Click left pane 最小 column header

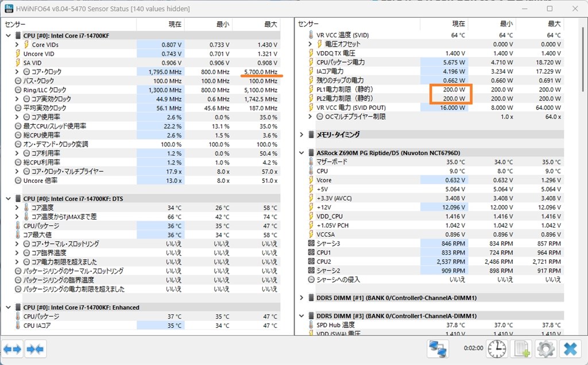pyautogui.click(x=208, y=24)
